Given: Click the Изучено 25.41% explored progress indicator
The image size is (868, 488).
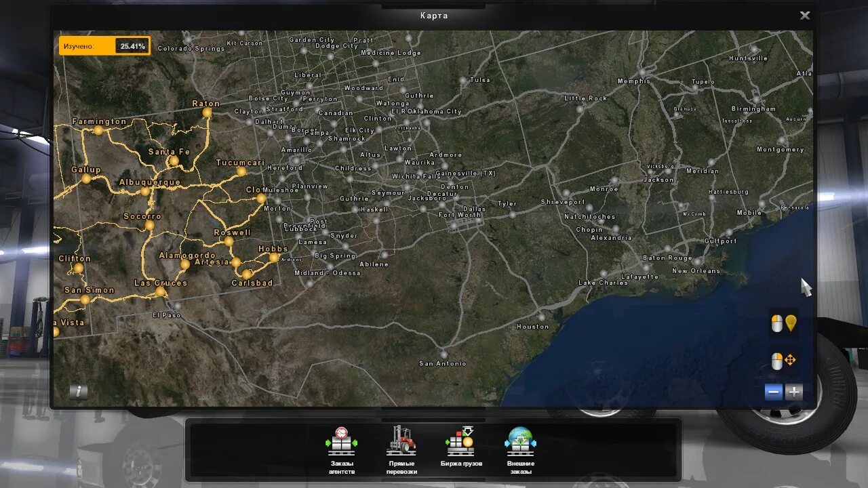Looking at the screenshot, I should click(x=104, y=46).
